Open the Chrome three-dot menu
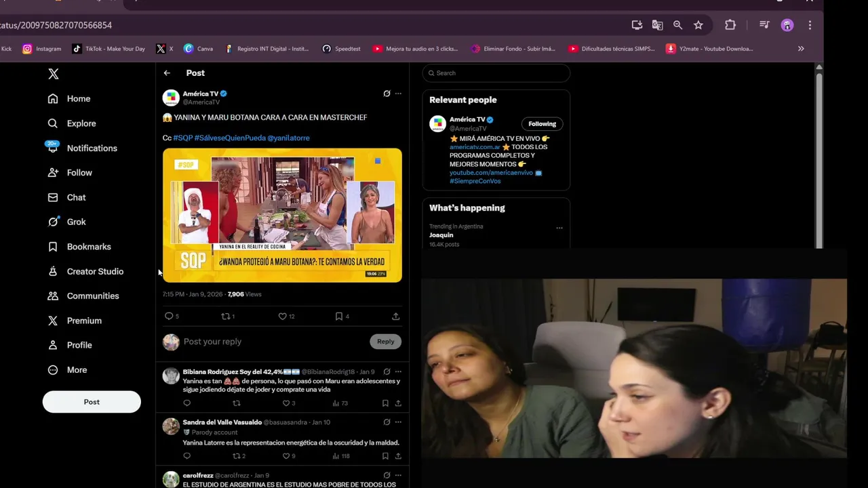The height and width of the screenshot is (488, 868). [810, 25]
